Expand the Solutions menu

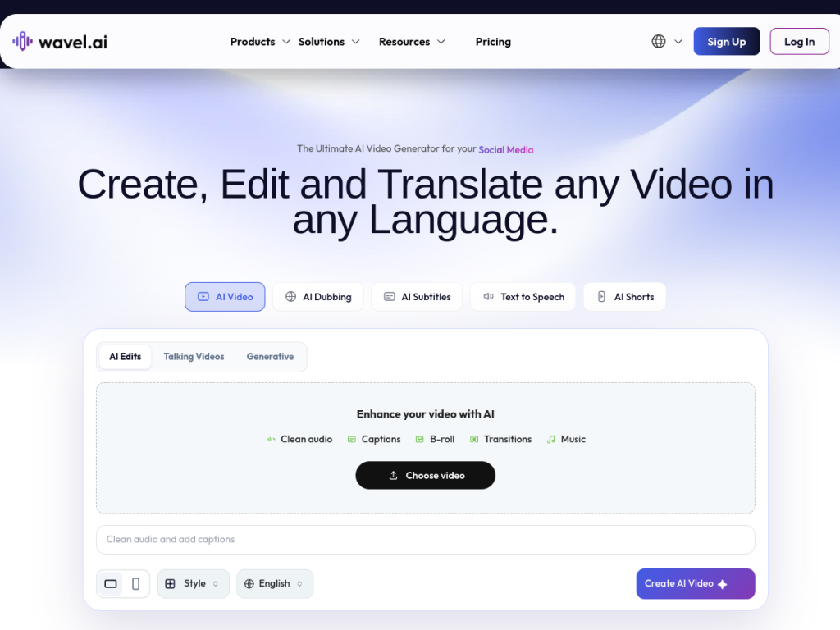coord(328,42)
